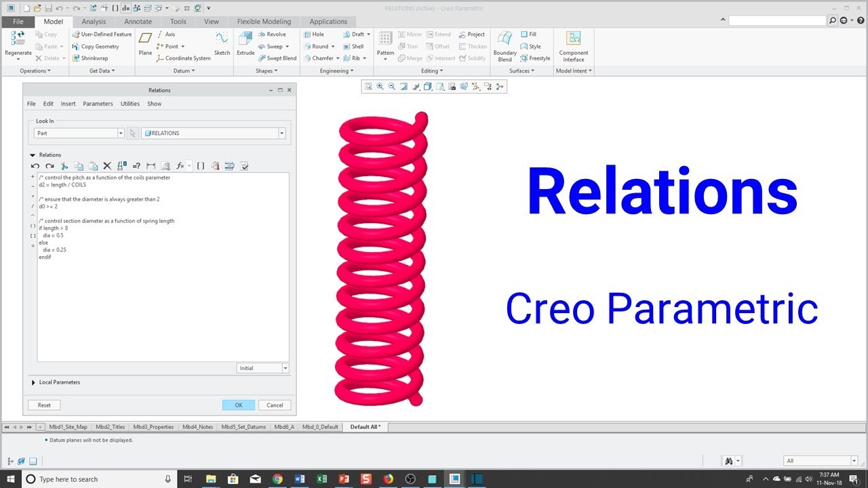Toggle the perspective view icon
This screenshot has height=488, width=868.
point(464,87)
